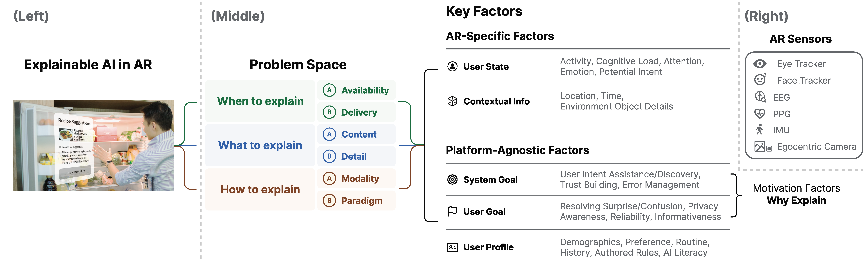Select circled B next to Delivery
This screenshot has width=868, height=261.
click(x=329, y=112)
